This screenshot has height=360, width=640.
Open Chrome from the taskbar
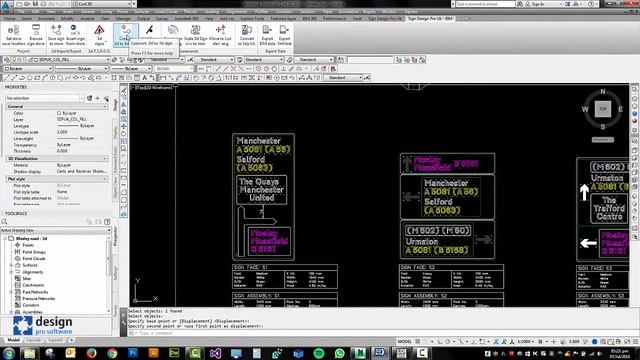pos(112,353)
